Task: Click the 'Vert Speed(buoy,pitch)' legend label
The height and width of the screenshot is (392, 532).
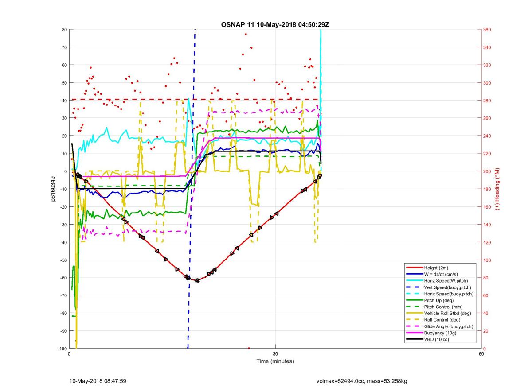Action: click(x=448, y=287)
